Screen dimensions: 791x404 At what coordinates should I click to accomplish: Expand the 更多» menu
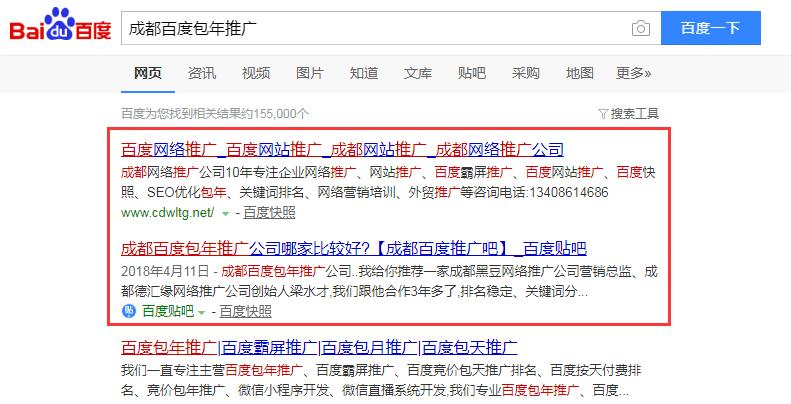634,74
